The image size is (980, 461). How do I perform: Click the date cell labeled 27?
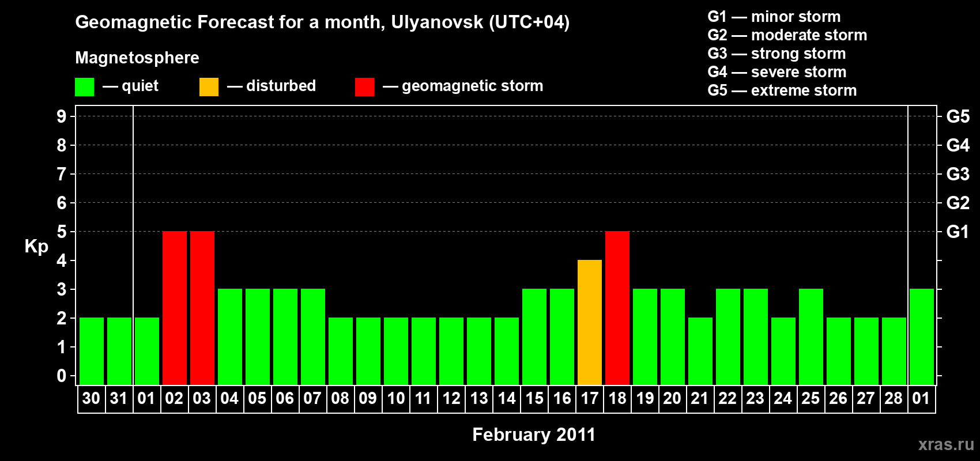pos(866,399)
